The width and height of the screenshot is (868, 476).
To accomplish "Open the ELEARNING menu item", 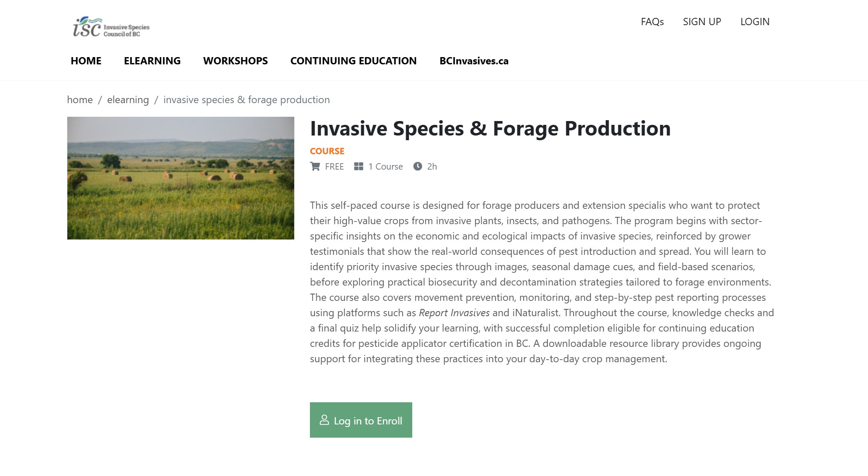I will click(152, 61).
